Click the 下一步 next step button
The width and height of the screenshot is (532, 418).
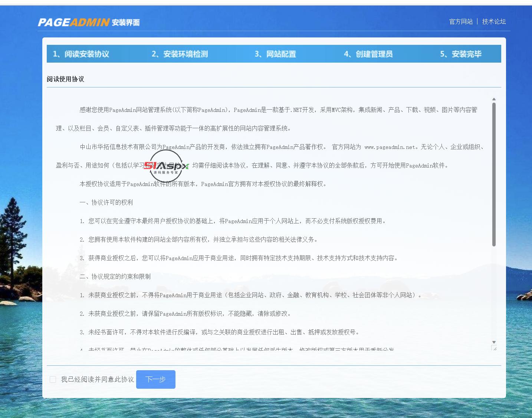click(156, 379)
